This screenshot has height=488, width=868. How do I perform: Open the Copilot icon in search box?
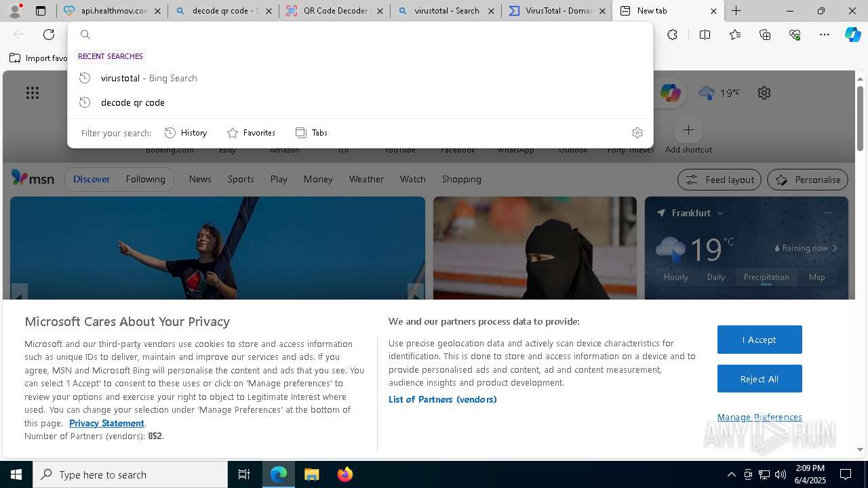click(670, 93)
